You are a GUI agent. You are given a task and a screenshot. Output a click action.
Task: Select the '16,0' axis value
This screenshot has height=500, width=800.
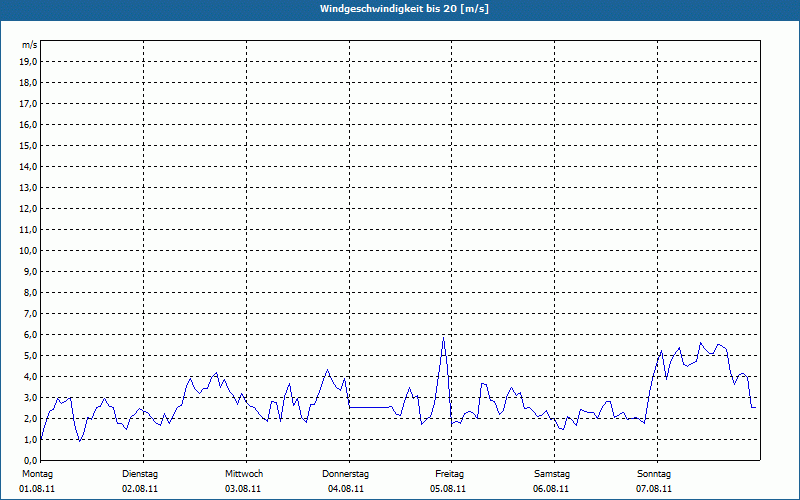click(x=28, y=124)
